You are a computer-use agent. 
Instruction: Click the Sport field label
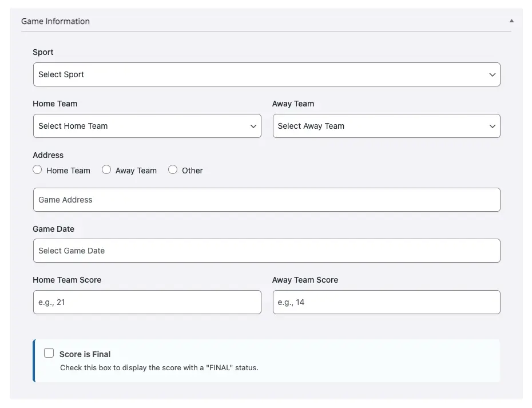(43, 52)
